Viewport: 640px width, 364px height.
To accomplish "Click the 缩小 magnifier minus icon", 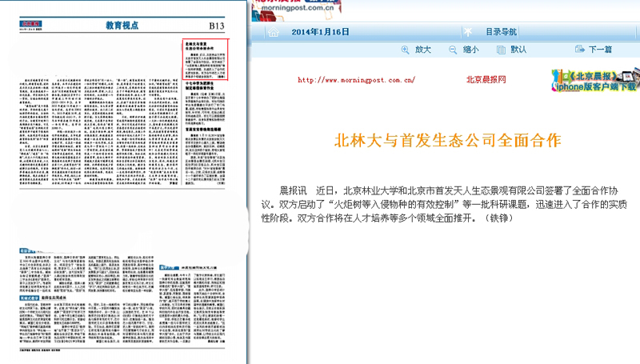I will (453, 50).
